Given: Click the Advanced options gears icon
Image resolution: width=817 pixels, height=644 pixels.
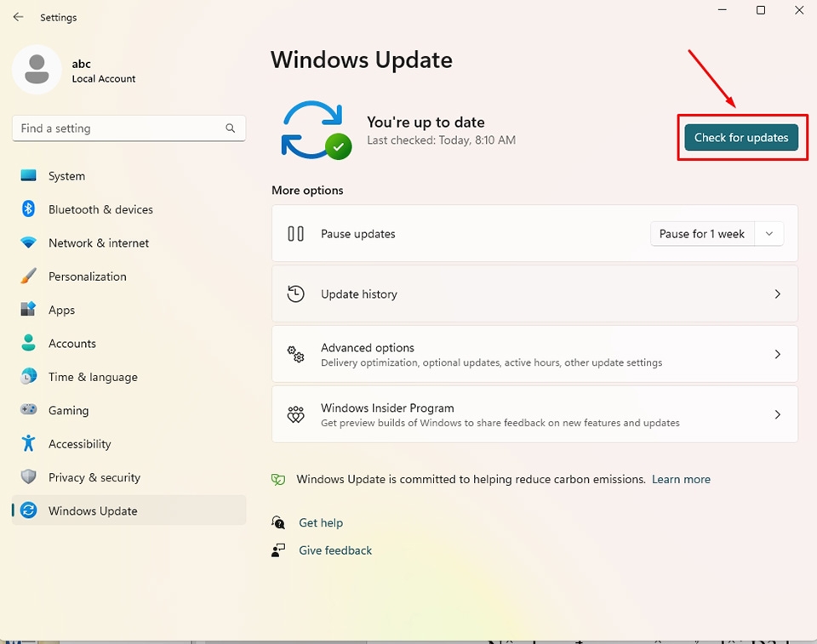Looking at the screenshot, I should 295,354.
